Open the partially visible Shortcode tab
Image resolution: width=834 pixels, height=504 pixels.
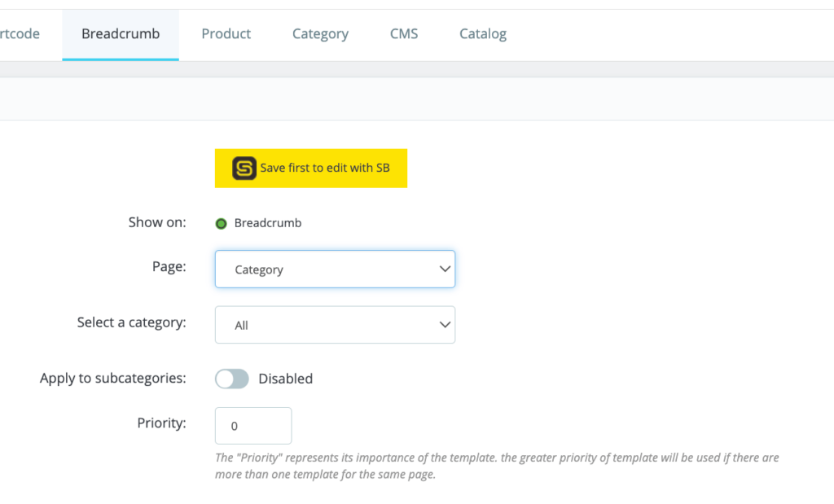[x=20, y=34]
